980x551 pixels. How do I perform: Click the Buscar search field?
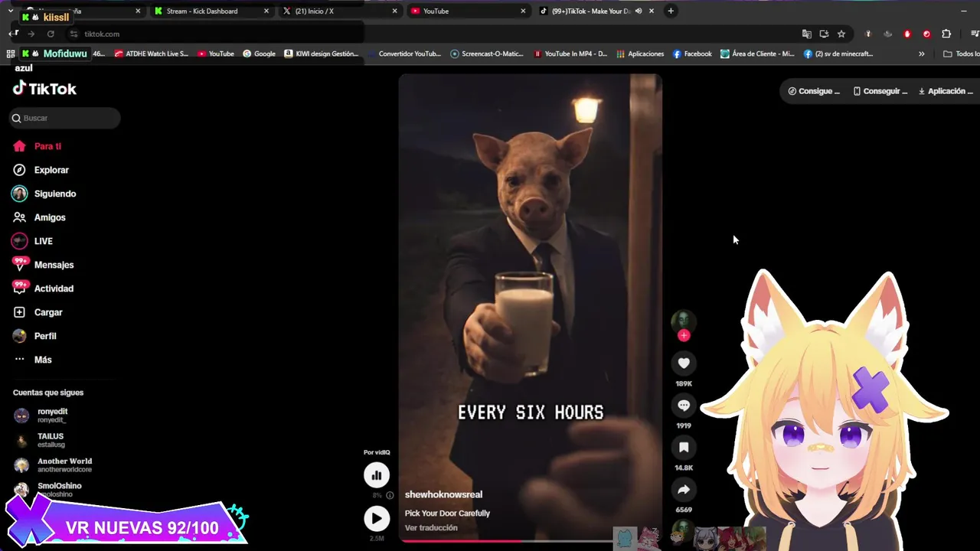pos(65,118)
